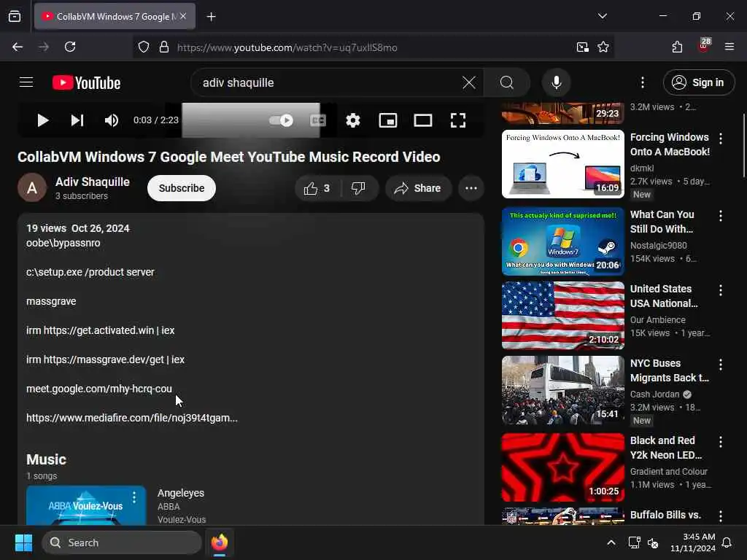Viewport: 747px width, 560px height.
Task: Open Firefox View icon
Action: click(x=15, y=16)
